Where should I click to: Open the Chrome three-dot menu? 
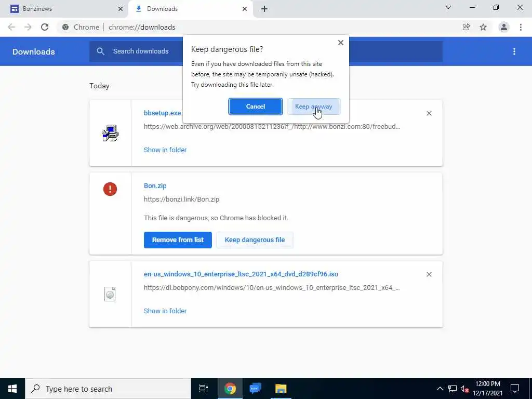click(x=521, y=27)
